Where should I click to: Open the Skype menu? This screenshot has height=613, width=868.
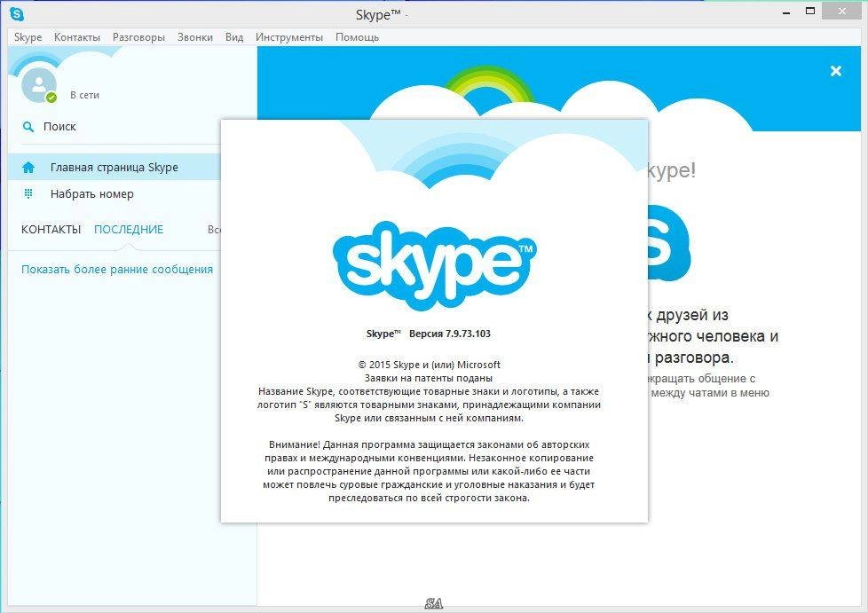point(28,37)
